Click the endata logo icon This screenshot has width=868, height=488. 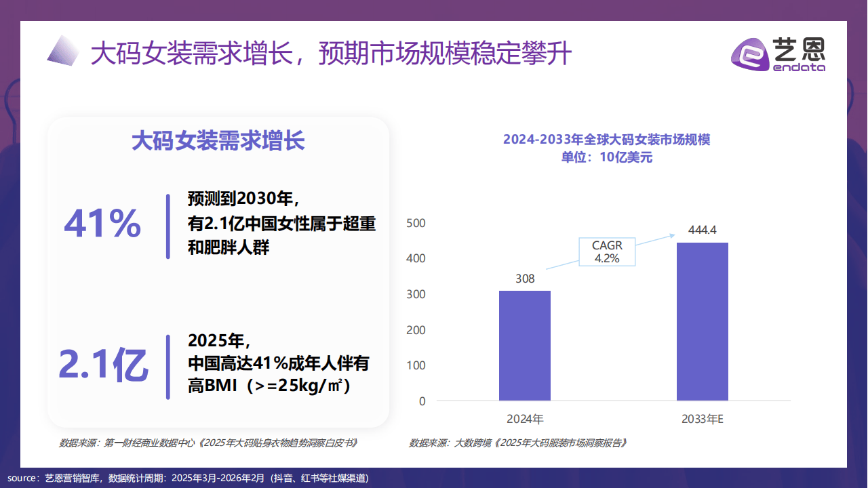point(749,54)
